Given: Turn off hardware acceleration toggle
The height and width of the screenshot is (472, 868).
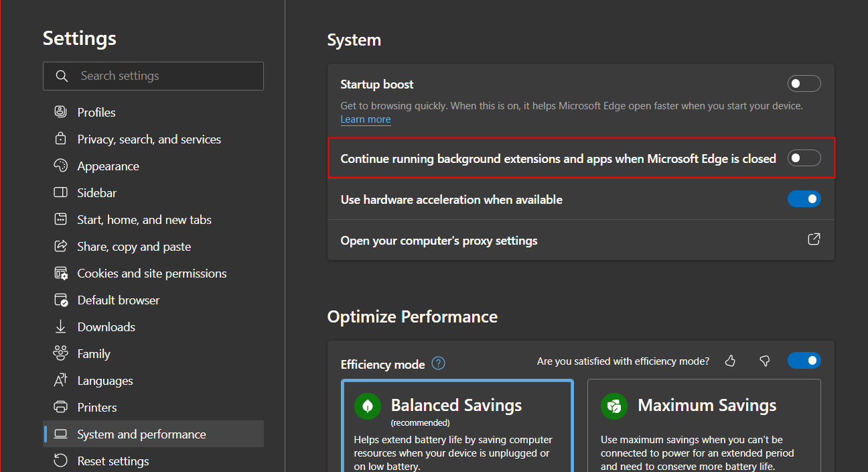Looking at the screenshot, I should point(804,199).
